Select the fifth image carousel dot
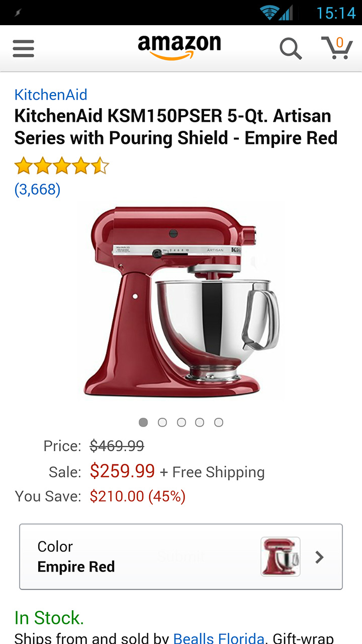 point(219,422)
